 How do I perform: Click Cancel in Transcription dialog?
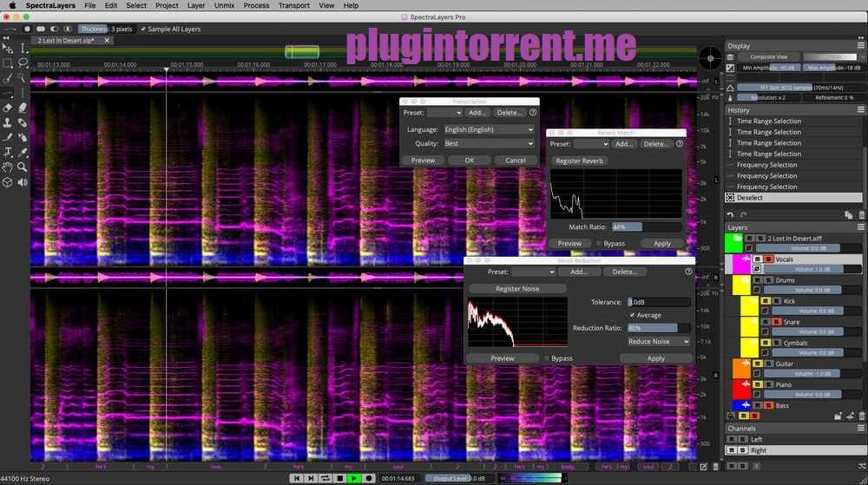[x=516, y=161]
